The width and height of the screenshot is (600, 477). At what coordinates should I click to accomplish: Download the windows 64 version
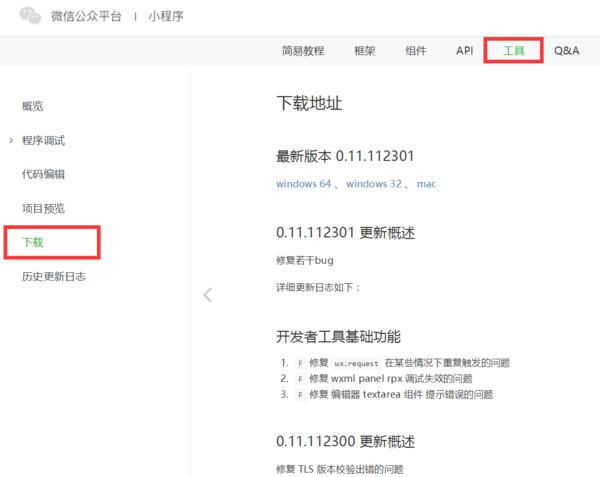303,184
